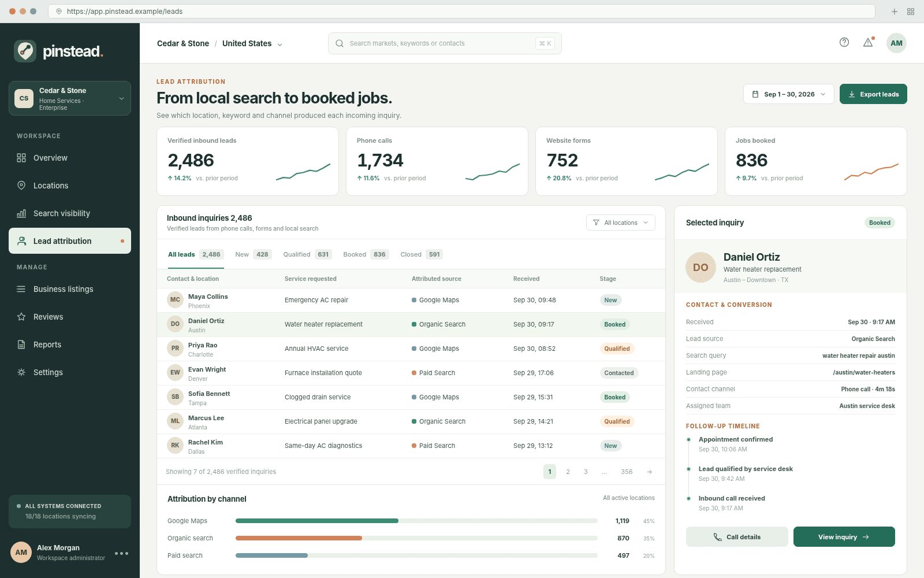Image resolution: width=924 pixels, height=578 pixels.
Task: Click the Reports document icon
Action: [x=21, y=344]
